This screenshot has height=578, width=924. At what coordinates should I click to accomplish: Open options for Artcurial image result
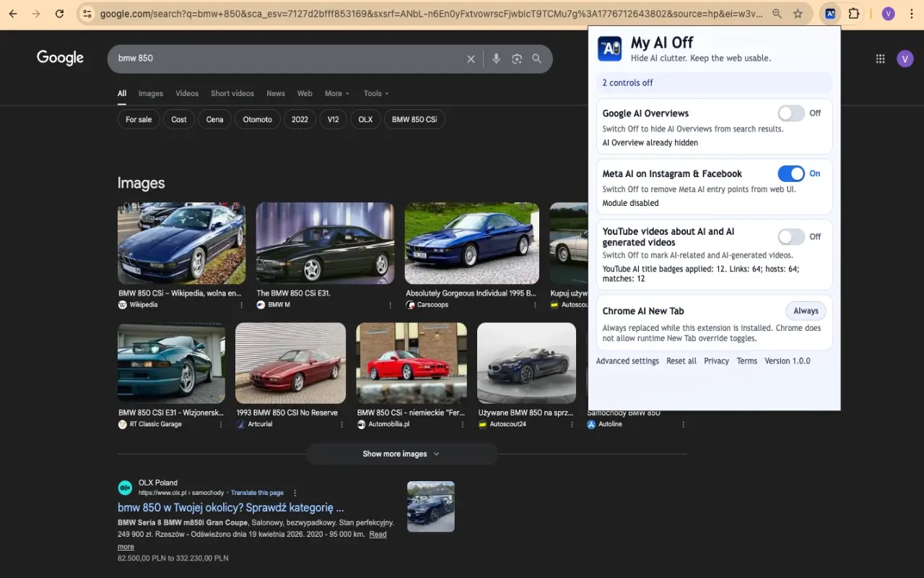pos(341,424)
